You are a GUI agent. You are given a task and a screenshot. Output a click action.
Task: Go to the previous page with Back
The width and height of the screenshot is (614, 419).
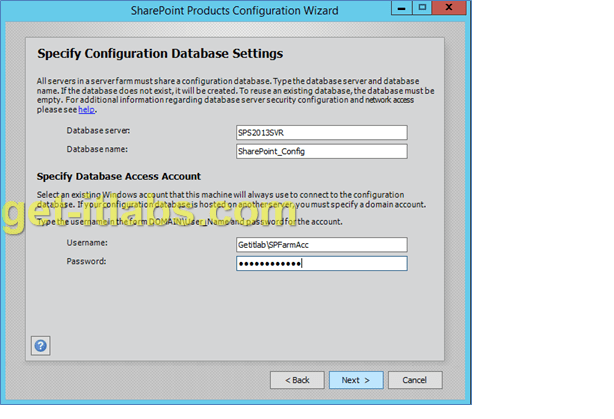pos(297,380)
